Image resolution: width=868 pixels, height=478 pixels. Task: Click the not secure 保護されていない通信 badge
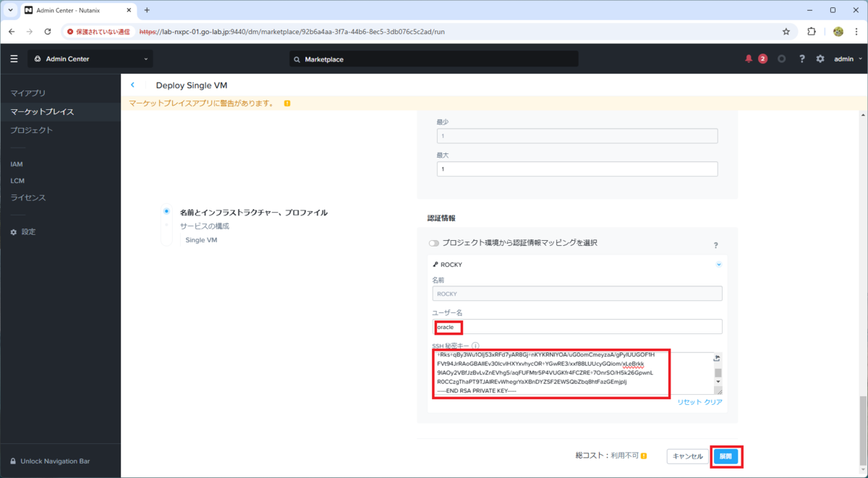[x=98, y=32]
